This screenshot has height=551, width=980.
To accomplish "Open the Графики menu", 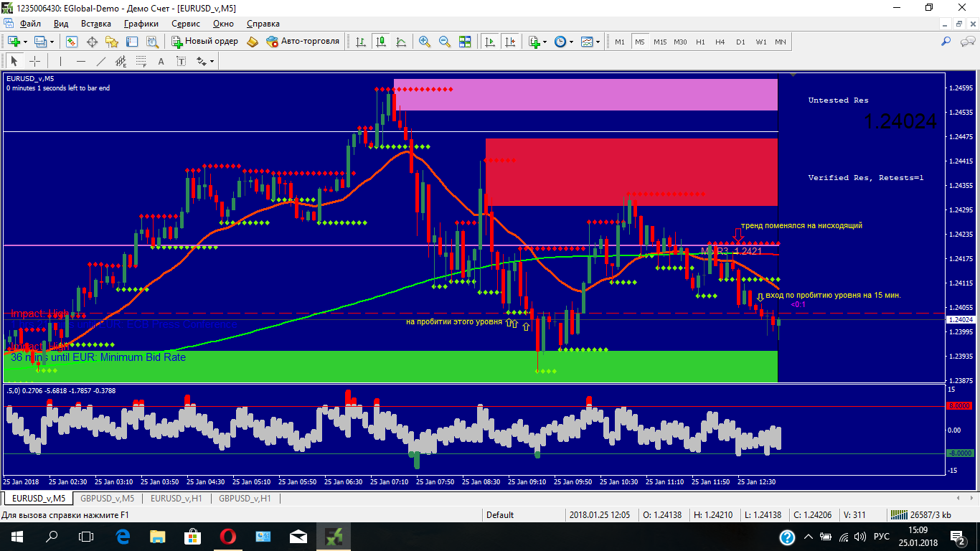I will [x=141, y=24].
